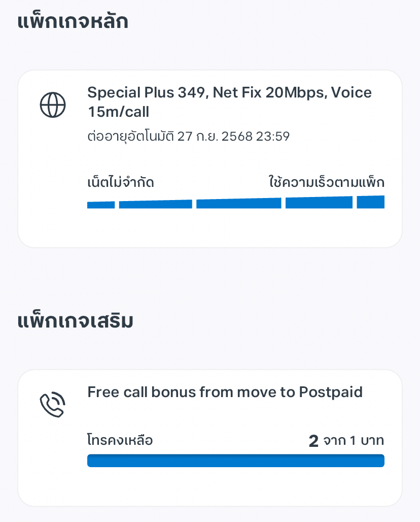Click the remaining call balance progress bar
Image resolution: width=420 pixels, height=522 pixels.
pyautogui.click(x=236, y=461)
